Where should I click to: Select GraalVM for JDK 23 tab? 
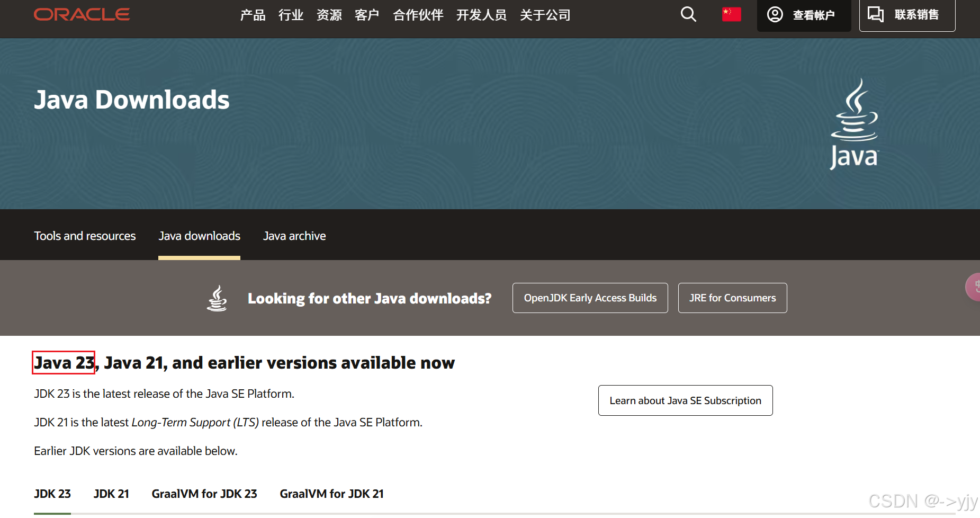tap(204, 494)
